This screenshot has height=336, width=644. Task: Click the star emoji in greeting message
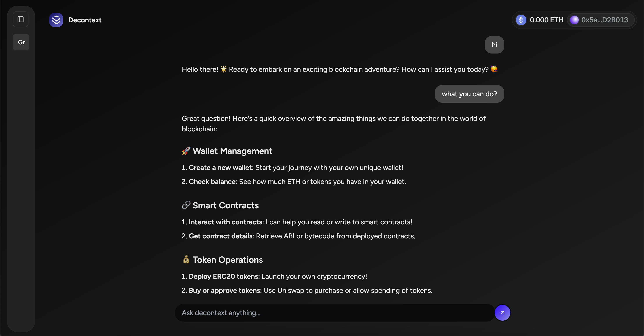(x=223, y=69)
